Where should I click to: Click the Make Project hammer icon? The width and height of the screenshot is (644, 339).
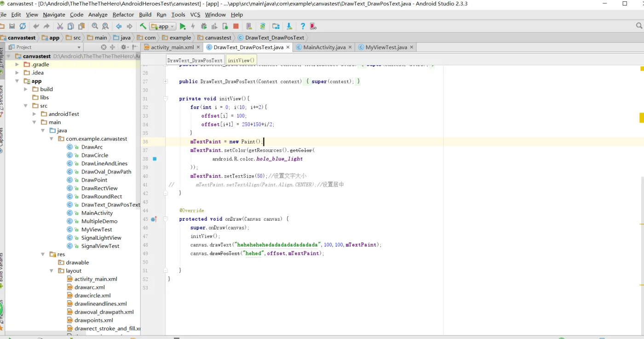[143, 26]
